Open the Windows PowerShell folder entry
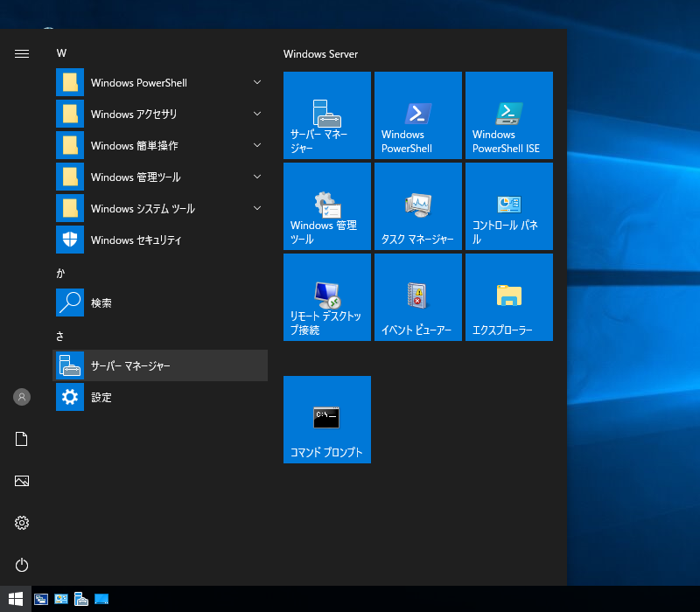The image size is (700, 612). tap(160, 82)
